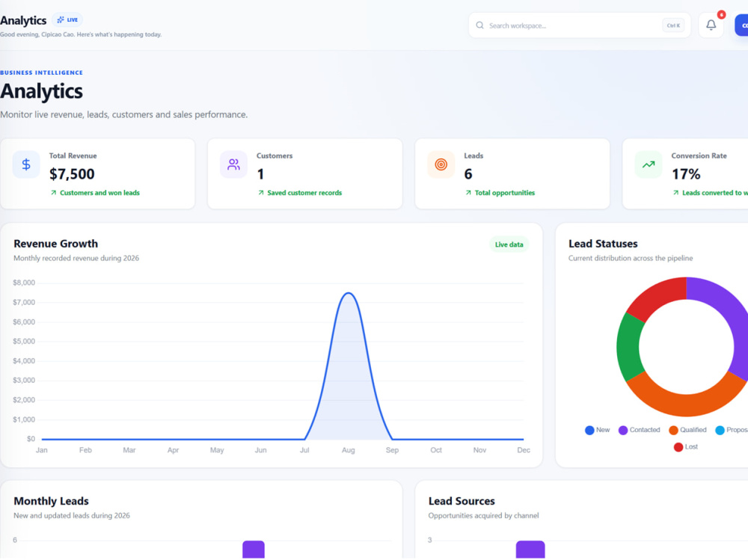Focus the Search workspace input field

click(x=579, y=25)
